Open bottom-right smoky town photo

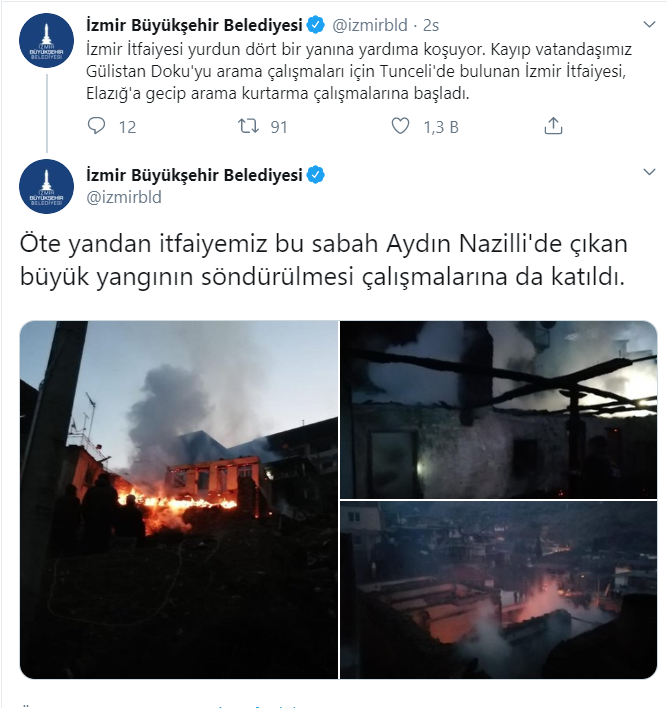pos(499,590)
